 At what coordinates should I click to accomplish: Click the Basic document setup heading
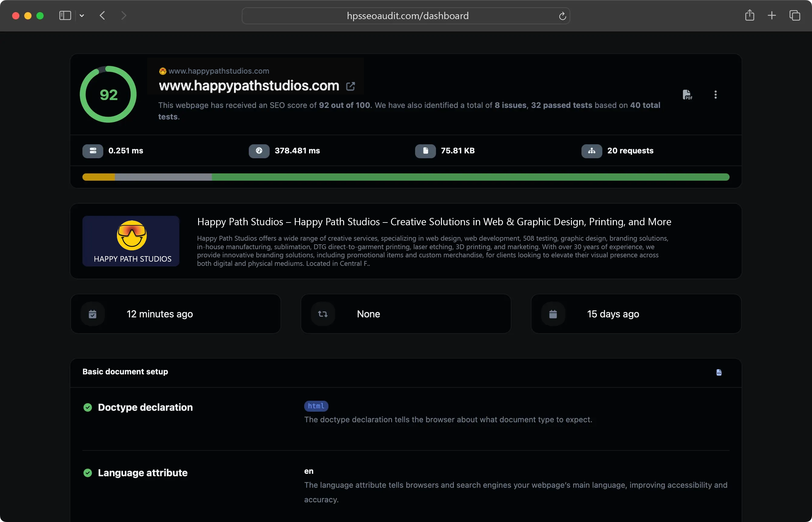tap(125, 372)
